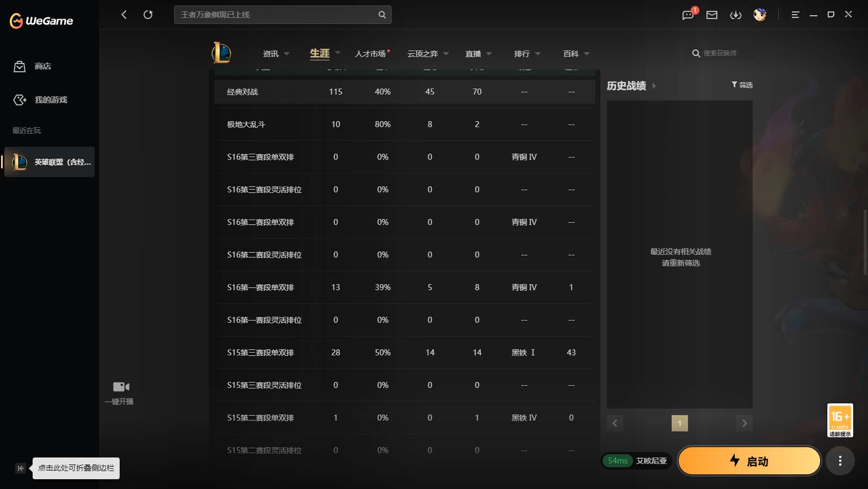Open the download manager icon

pyautogui.click(x=736, y=15)
